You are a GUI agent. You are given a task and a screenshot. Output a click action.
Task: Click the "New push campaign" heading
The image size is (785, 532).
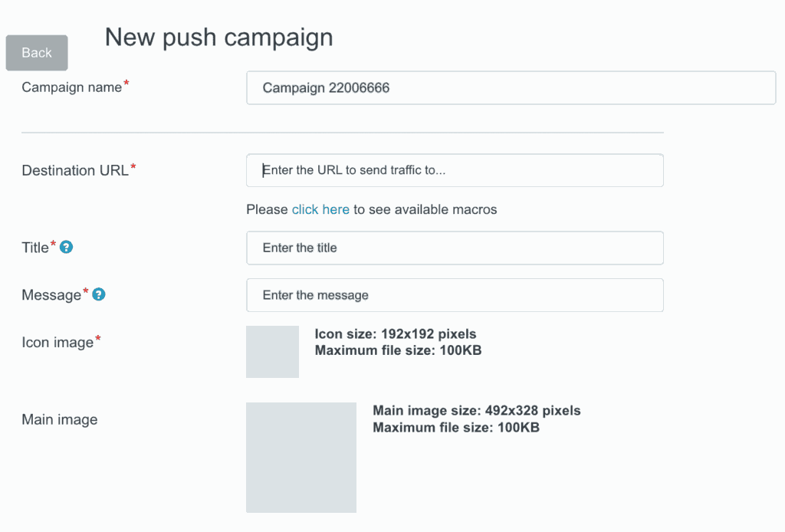(218, 37)
